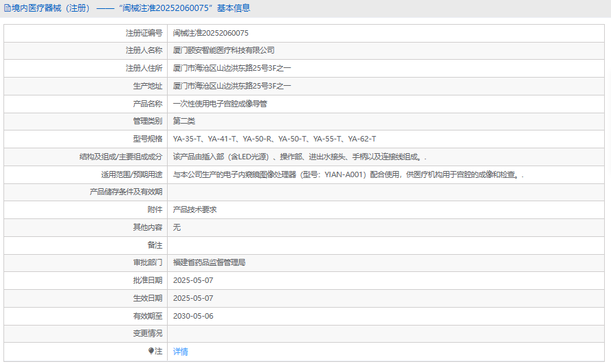Viewport: 611px width, 364px height.
Task: Click the 其他内容 label
Action: (x=148, y=227)
